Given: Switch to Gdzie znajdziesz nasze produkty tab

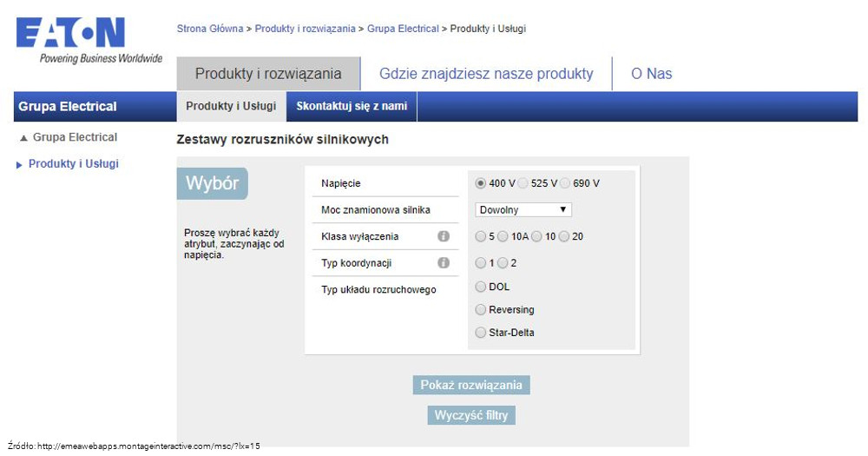Looking at the screenshot, I should tap(486, 74).
